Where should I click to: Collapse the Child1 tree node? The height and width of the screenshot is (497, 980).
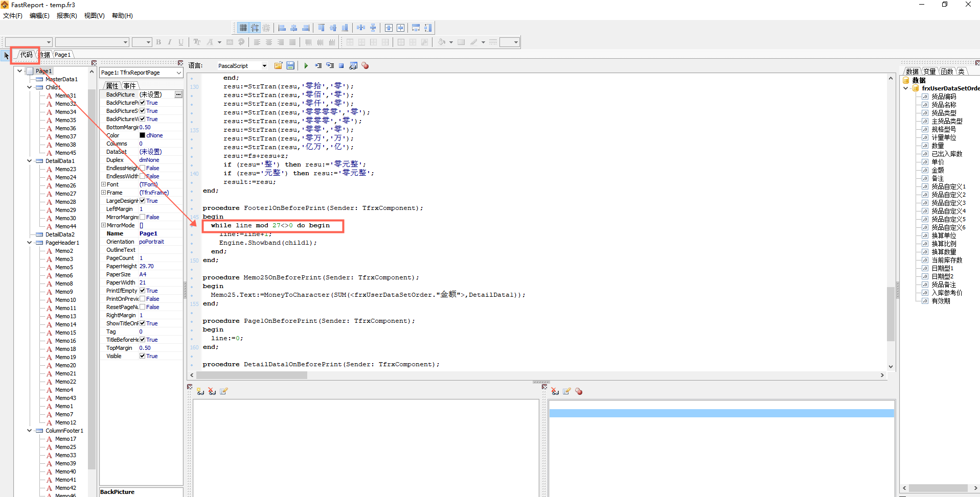29,87
